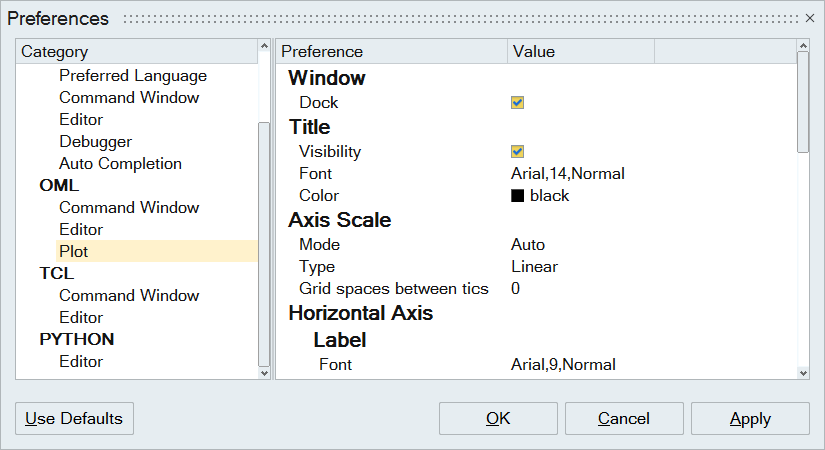
Task: Select Command Window under TCL
Action: [x=129, y=295]
